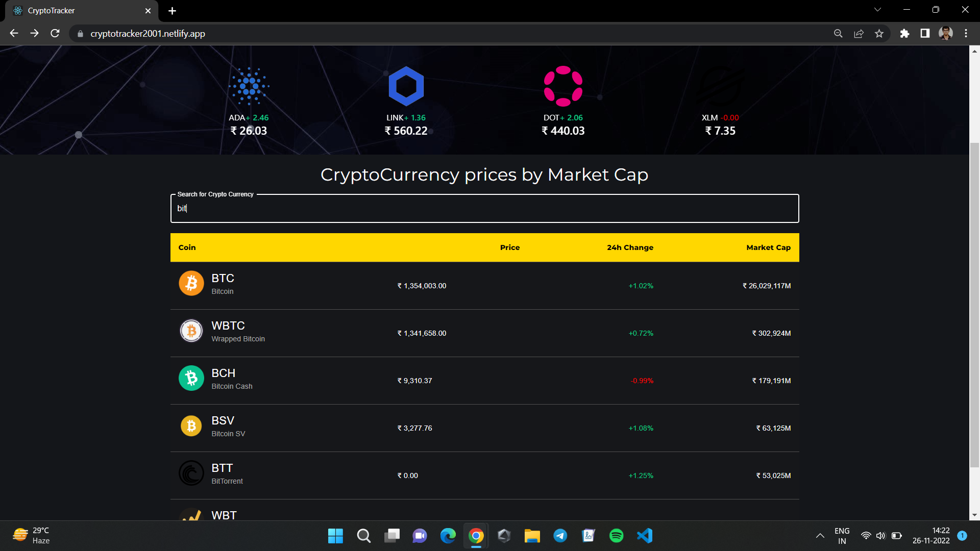
Task: Open the Telegram taskbar icon
Action: (x=560, y=536)
